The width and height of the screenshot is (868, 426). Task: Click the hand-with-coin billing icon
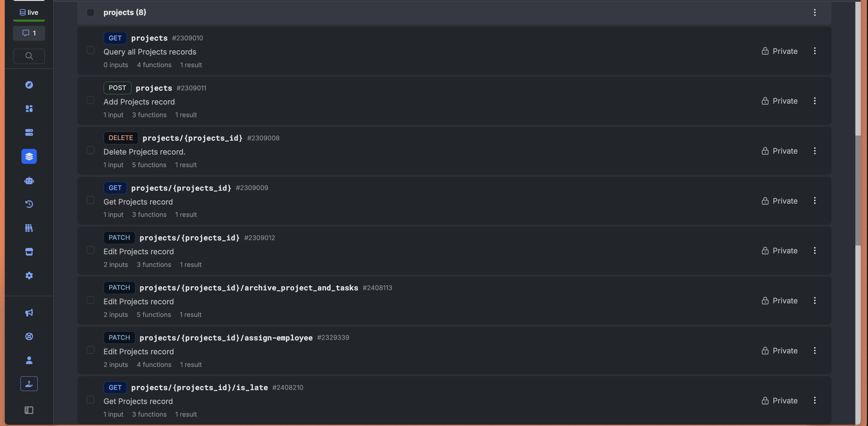pyautogui.click(x=29, y=384)
